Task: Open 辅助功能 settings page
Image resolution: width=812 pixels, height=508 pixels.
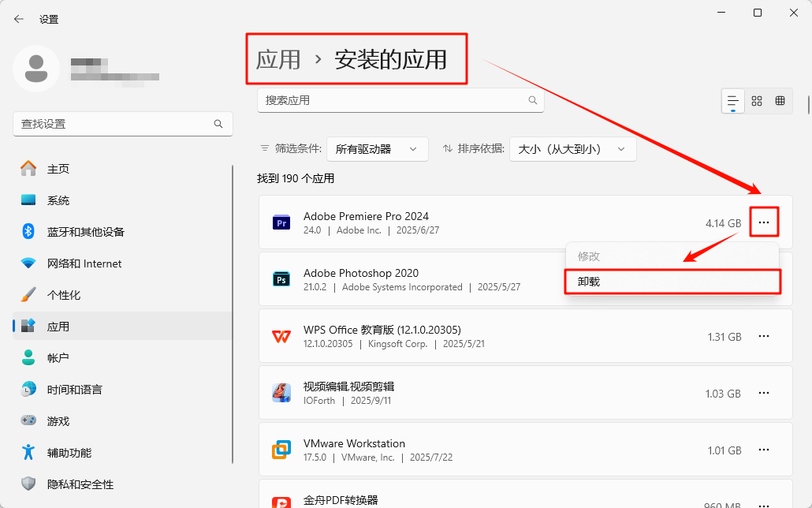Action: tap(123, 453)
